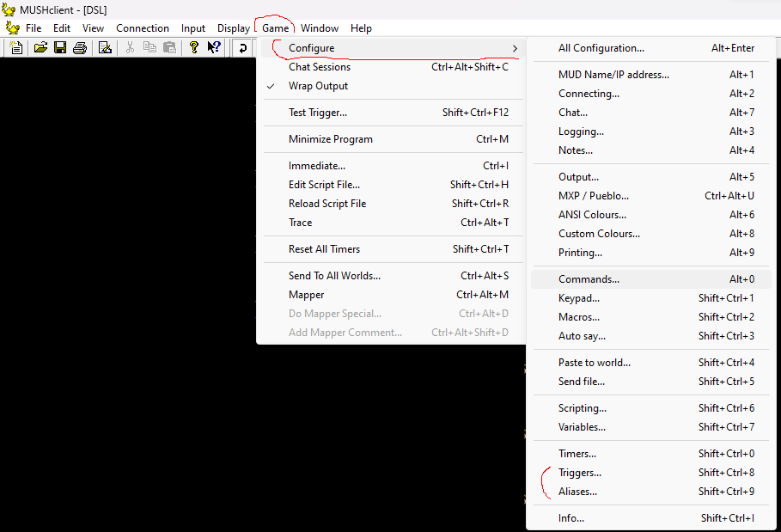Select Macros... in the Configure submenu
The image size is (781, 532).
[x=651, y=317]
